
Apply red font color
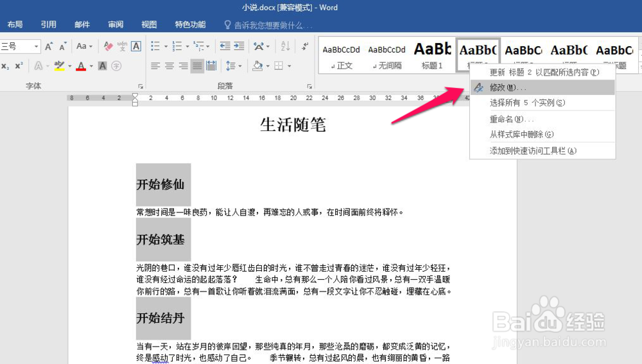[x=81, y=66]
